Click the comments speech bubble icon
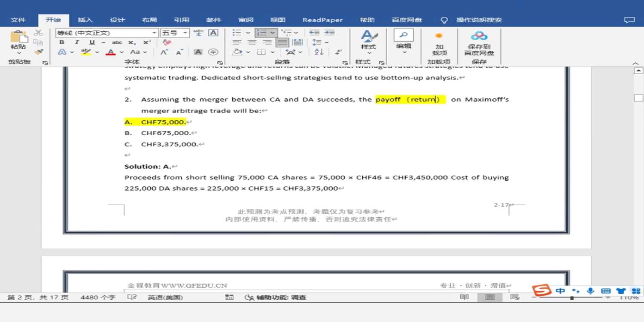The width and height of the screenshot is (644, 322). [629, 20]
